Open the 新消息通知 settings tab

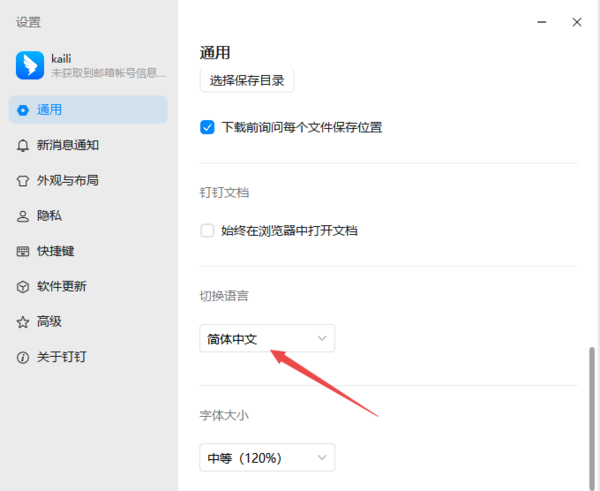pos(68,145)
